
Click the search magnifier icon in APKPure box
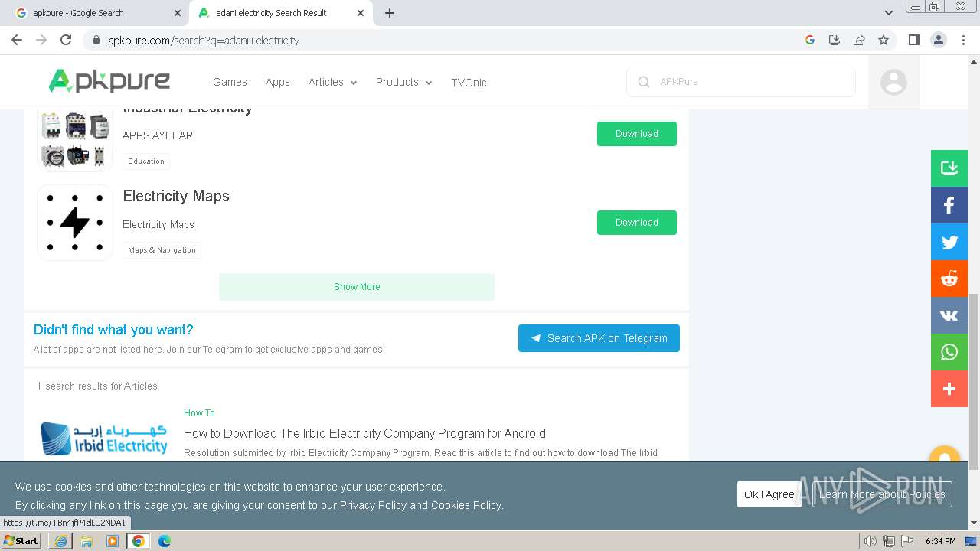click(644, 82)
